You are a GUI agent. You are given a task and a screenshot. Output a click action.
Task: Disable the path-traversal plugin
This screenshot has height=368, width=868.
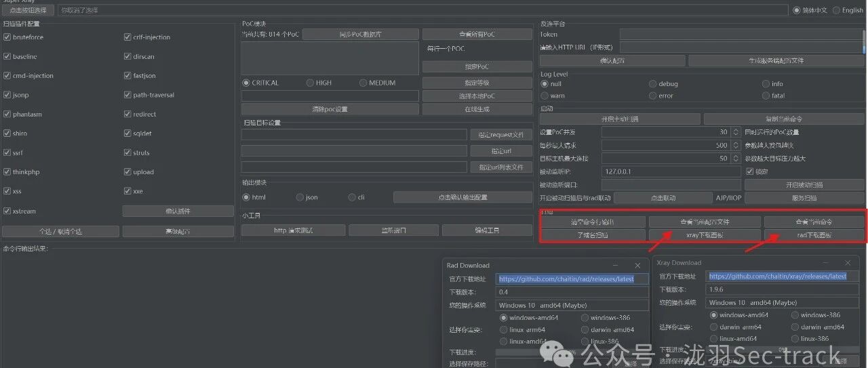127,95
